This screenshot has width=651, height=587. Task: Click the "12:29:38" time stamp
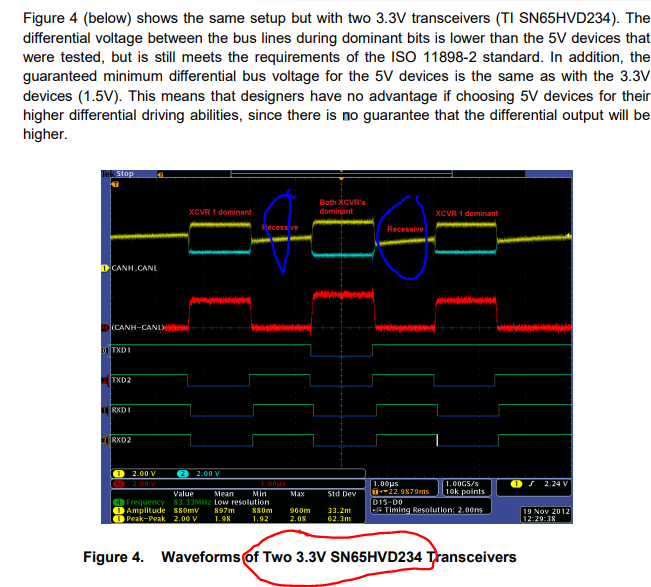pyautogui.click(x=539, y=519)
